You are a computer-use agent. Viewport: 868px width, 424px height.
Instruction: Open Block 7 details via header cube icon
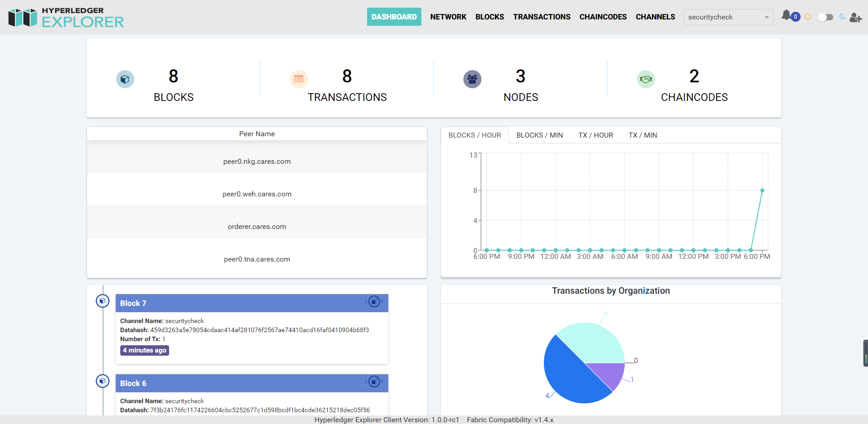coord(374,302)
